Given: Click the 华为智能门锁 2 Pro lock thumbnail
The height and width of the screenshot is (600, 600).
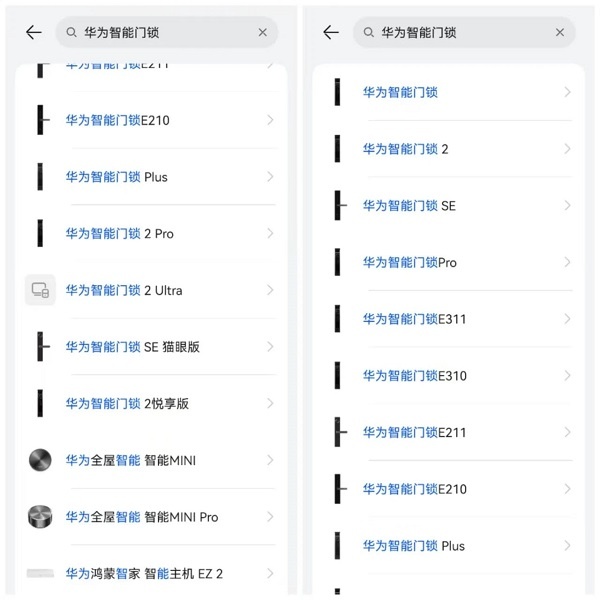Looking at the screenshot, I should (40, 234).
